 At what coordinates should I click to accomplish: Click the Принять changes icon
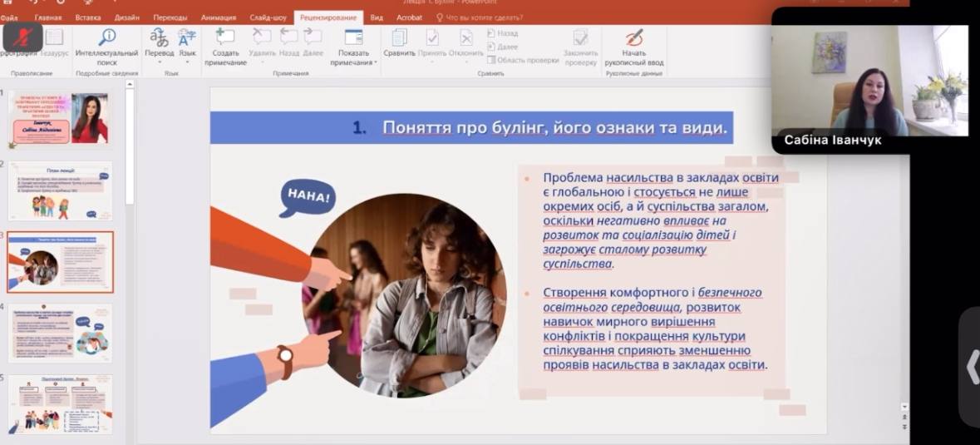coord(432,37)
